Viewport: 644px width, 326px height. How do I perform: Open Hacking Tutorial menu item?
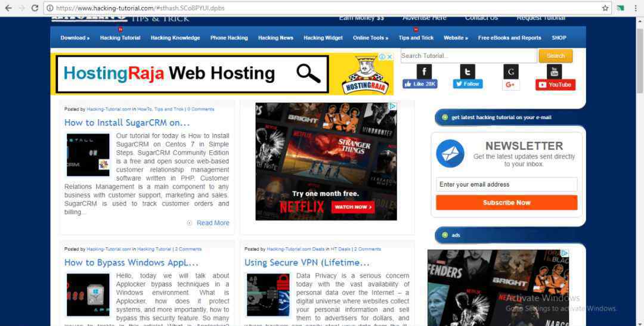click(120, 38)
